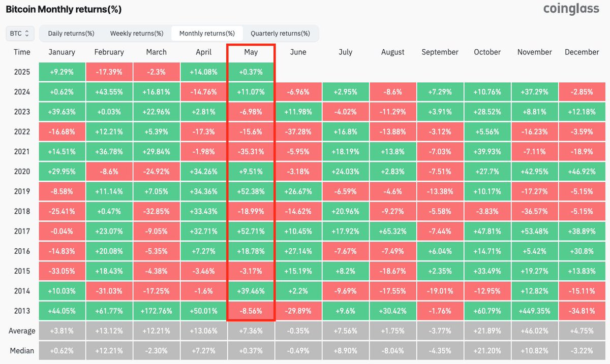Click the 2013 November +449.35% cell
Image resolution: width=610 pixels, height=364 pixels.
coord(534,311)
